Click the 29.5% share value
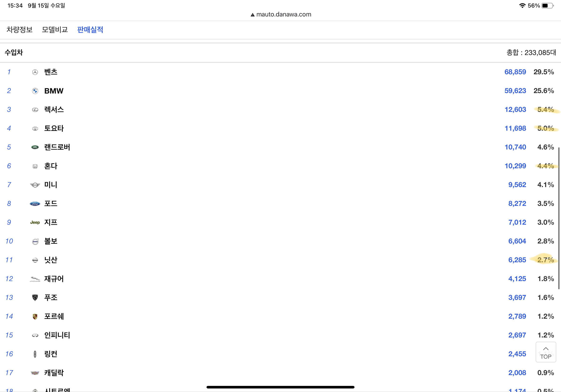The height and width of the screenshot is (392, 561). pyautogui.click(x=543, y=72)
